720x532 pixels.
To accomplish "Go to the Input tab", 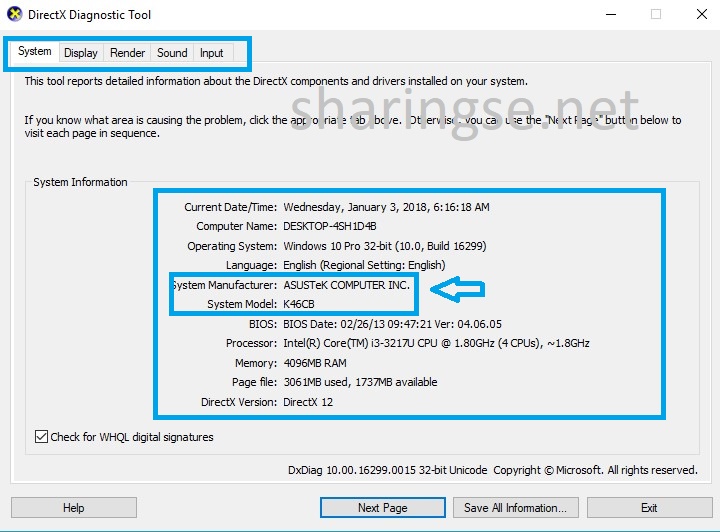I will click(x=212, y=53).
